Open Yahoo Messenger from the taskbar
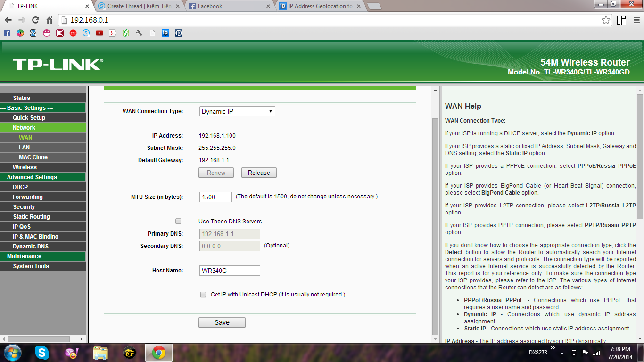Image resolution: width=644 pixels, height=362 pixels. pyautogui.click(x=71, y=353)
